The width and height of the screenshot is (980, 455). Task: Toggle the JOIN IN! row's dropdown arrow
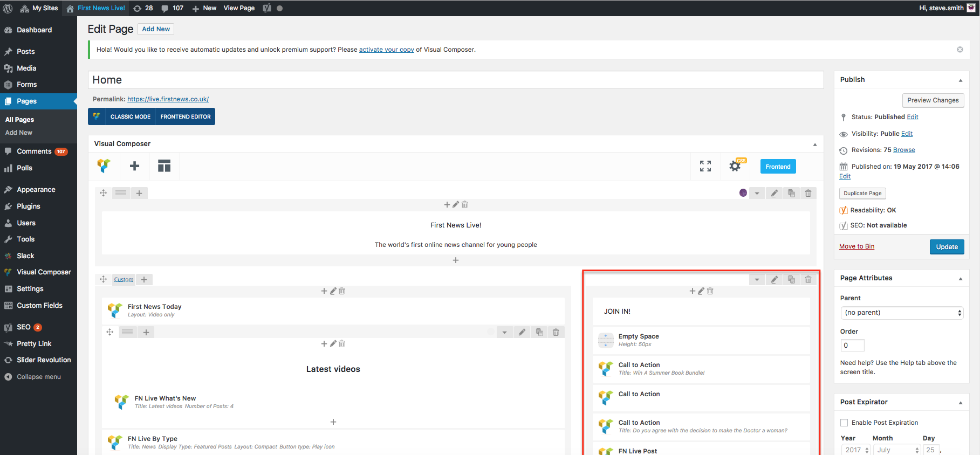[x=757, y=279]
